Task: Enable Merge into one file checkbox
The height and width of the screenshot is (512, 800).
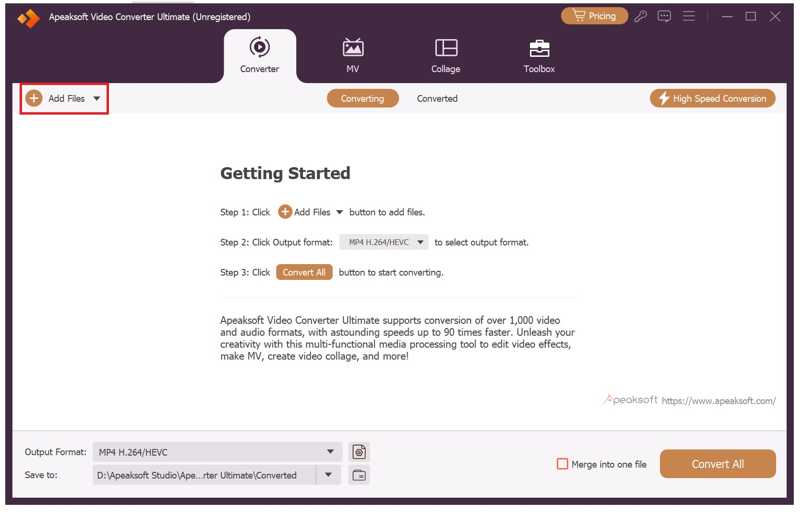Action: point(562,464)
